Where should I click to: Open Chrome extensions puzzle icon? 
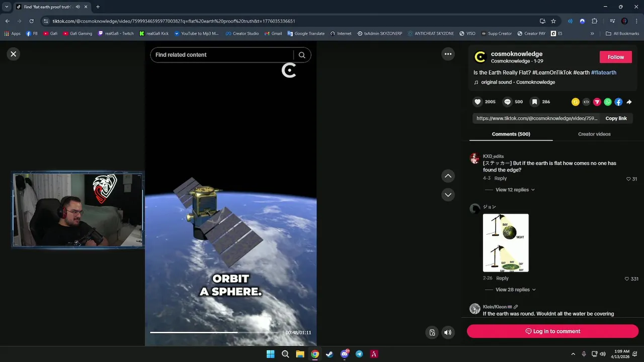coord(595,21)
